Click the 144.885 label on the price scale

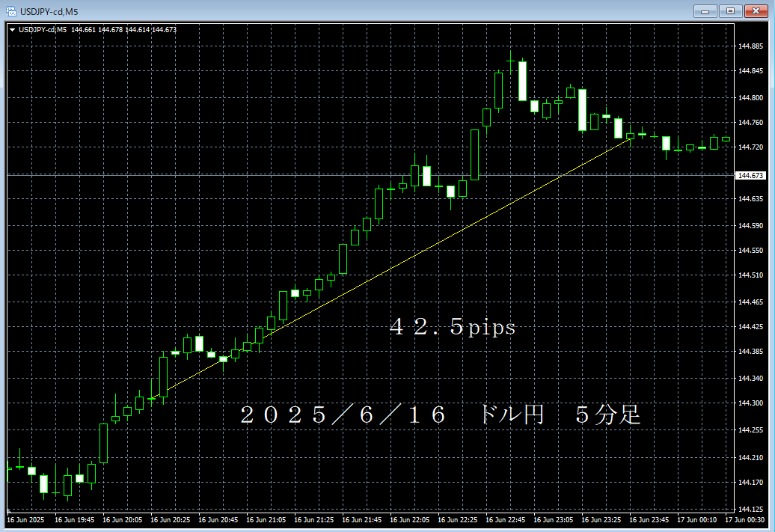pyautogui.click(x=750, y=46)
